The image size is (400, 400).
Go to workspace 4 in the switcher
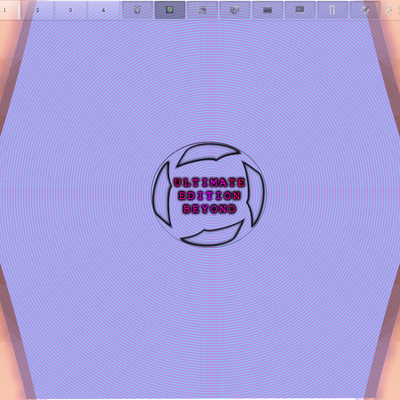coord(103,10)
